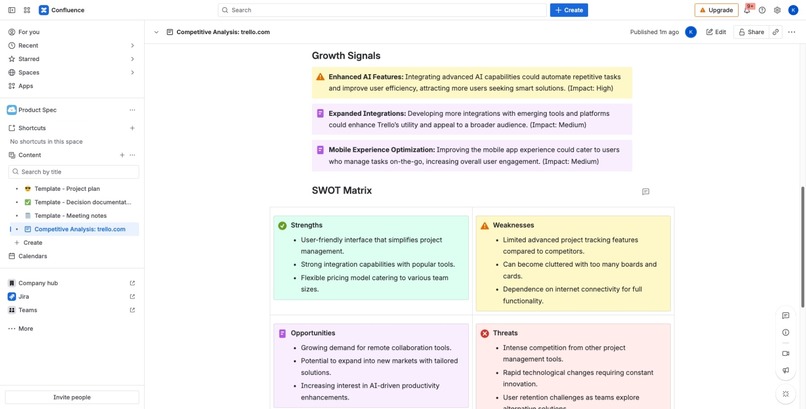Screen dimensions: 806x409
Task: Expand the More section in the sidebar
Action: click(21, 328)
